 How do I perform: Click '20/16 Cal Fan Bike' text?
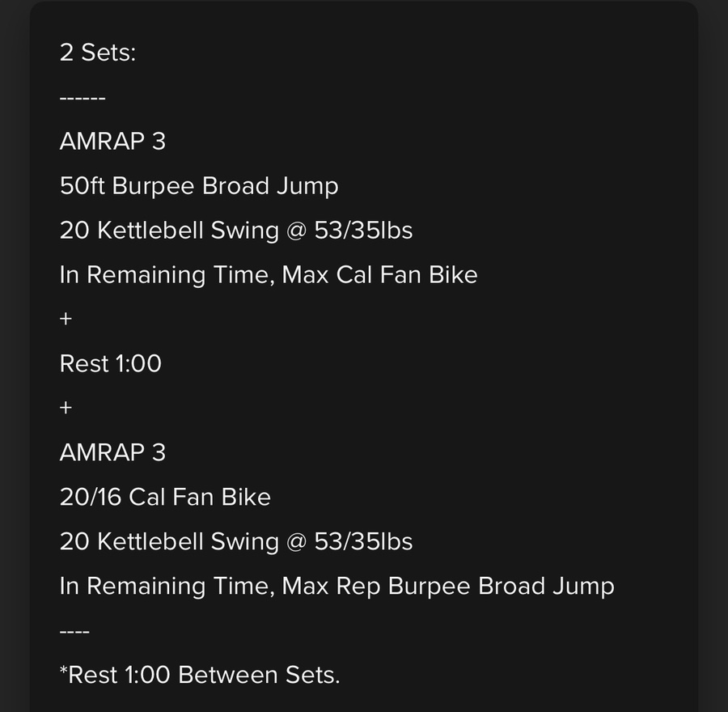tap(165, 497)
